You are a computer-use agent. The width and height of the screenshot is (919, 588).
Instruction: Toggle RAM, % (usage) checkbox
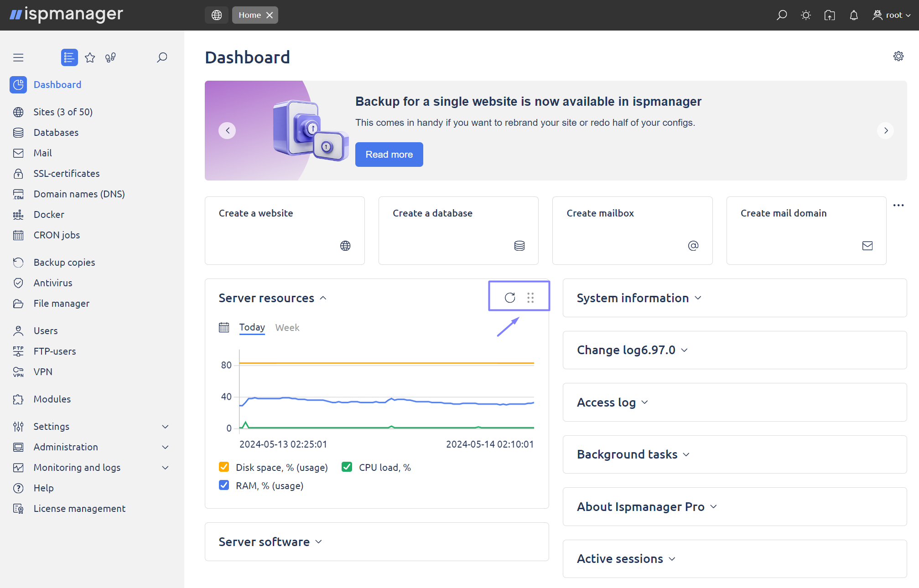coord(224,485)
